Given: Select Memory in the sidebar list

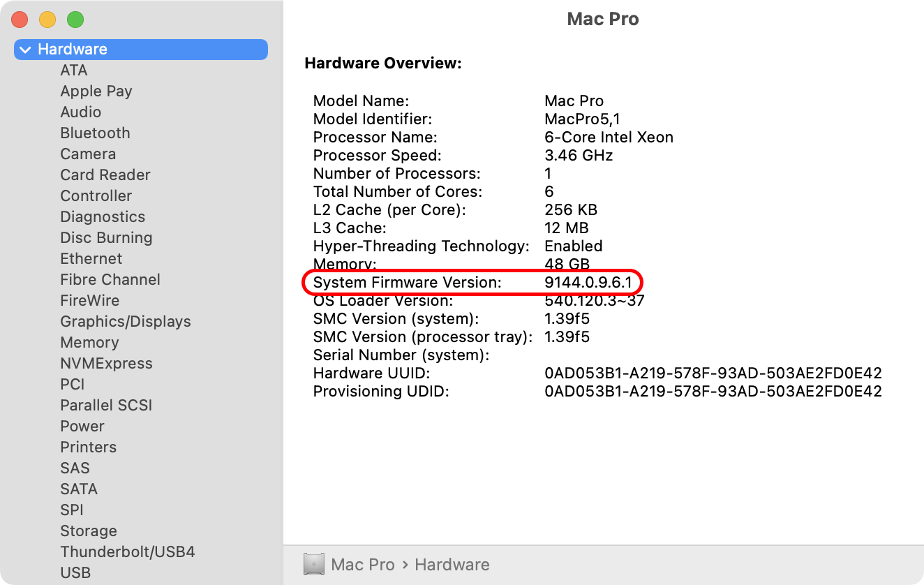Looking at the screenshot, I should pos(89,343).
